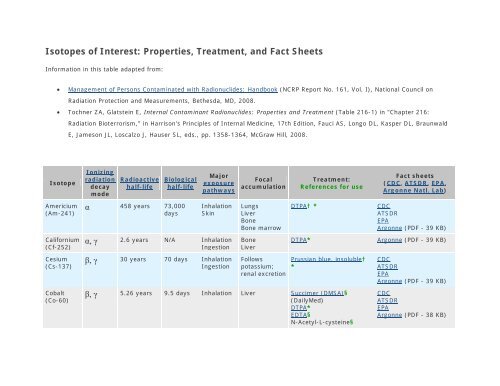Open the Radioactive half-life header link

point(139,183)
